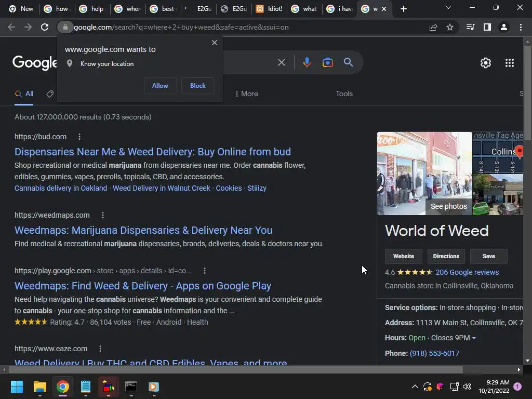
Task: Open the media control icon in toolbar
Action: click(x=470, y=27)
